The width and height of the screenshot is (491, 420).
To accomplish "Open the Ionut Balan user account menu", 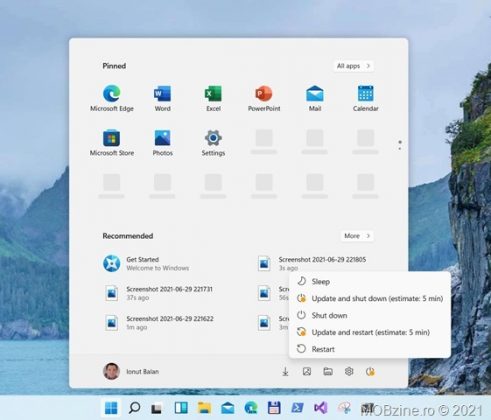I will [x=131, y=371].
